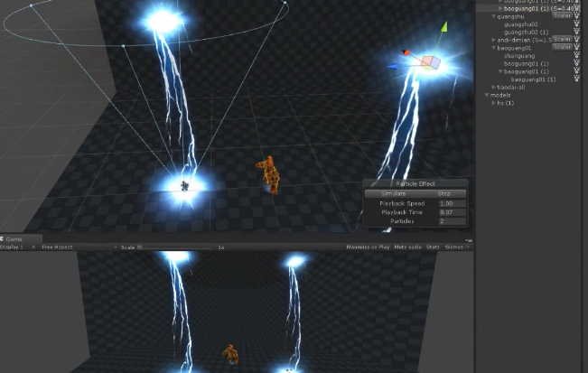Click the red X-axis handle of gizmo
Screen dimensions: 588x373
(406, 52)
